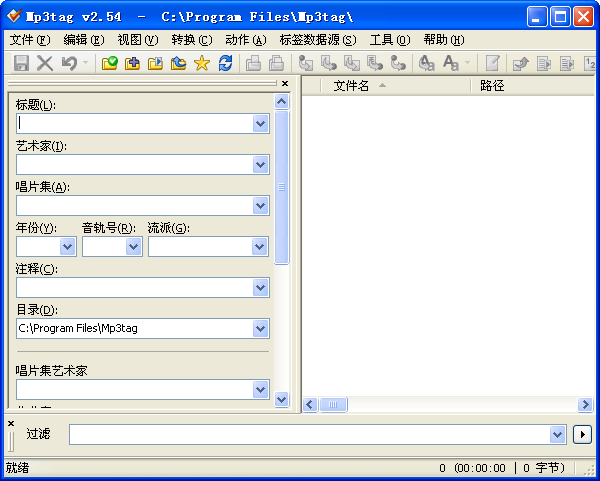Open the 文件(F) menu
This screenshot has height=481, width=600.
pos(30,40)
